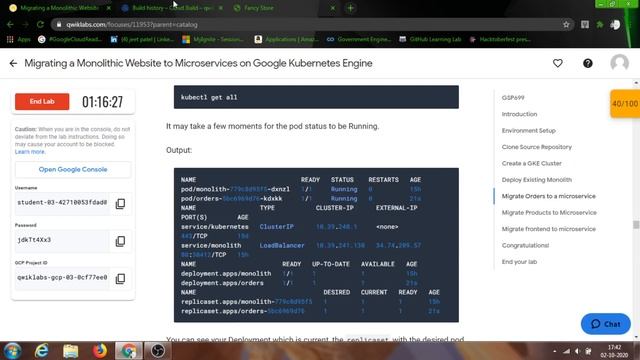Open GitHub Learning Lab bookmark
Image resolution: width=640 pixels, height=360 pixels.
[430, 39]
